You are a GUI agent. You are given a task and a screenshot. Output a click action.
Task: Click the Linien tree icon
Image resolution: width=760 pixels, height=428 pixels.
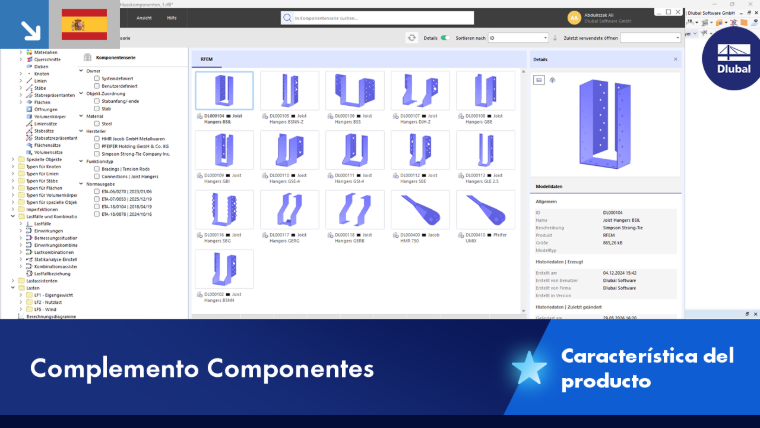coord(29,81)
